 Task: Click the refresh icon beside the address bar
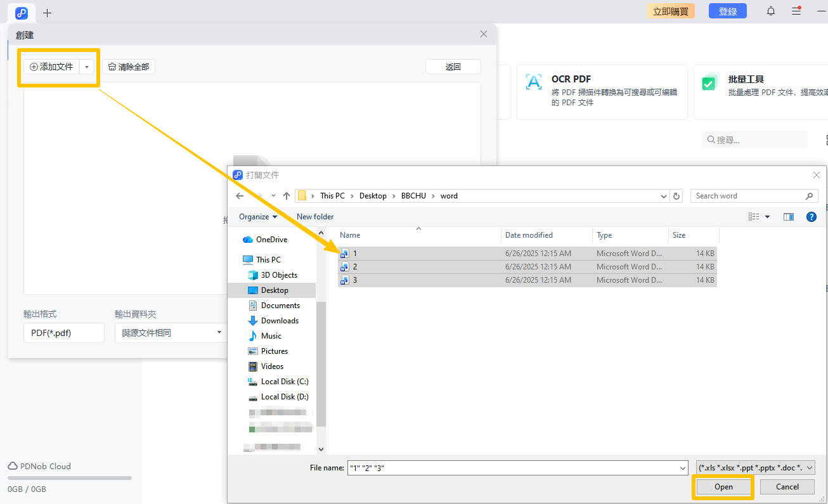676,196
